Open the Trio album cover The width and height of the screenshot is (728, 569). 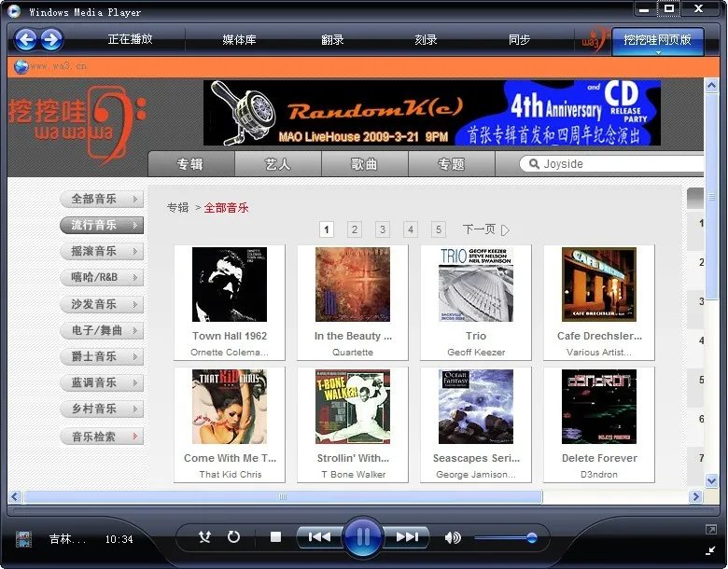tap(476, 284)
